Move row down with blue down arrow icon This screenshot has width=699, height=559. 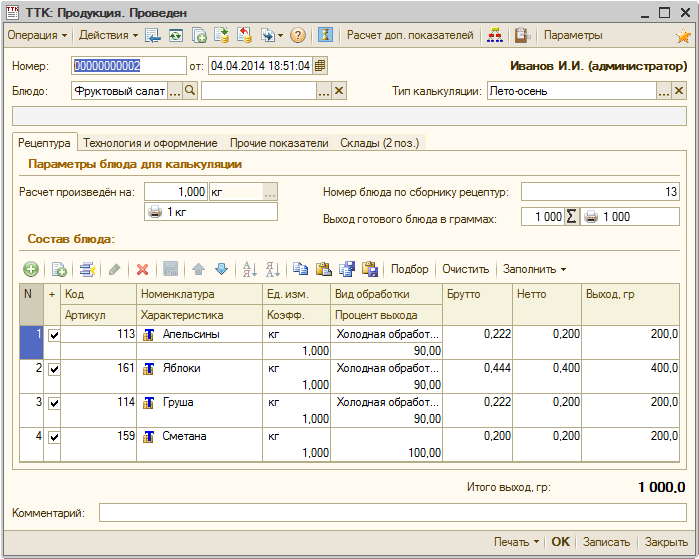click(x=222, y=269)
